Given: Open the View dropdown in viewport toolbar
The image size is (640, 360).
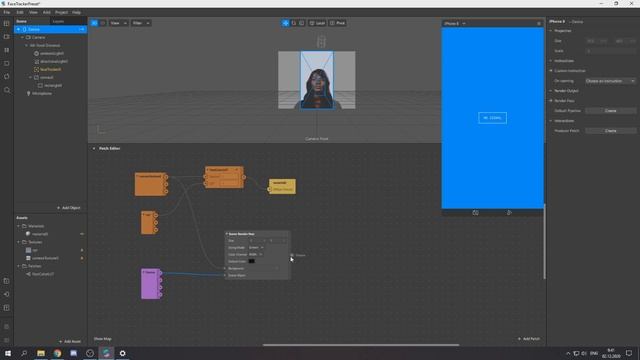Looking at the screenshot, I should click(x=118, y=23).
